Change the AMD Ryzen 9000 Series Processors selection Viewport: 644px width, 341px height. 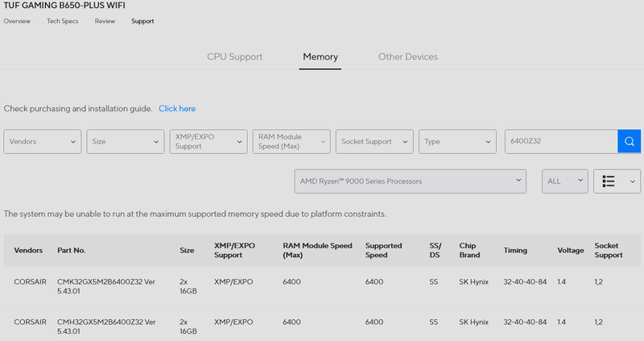point(411,181)
